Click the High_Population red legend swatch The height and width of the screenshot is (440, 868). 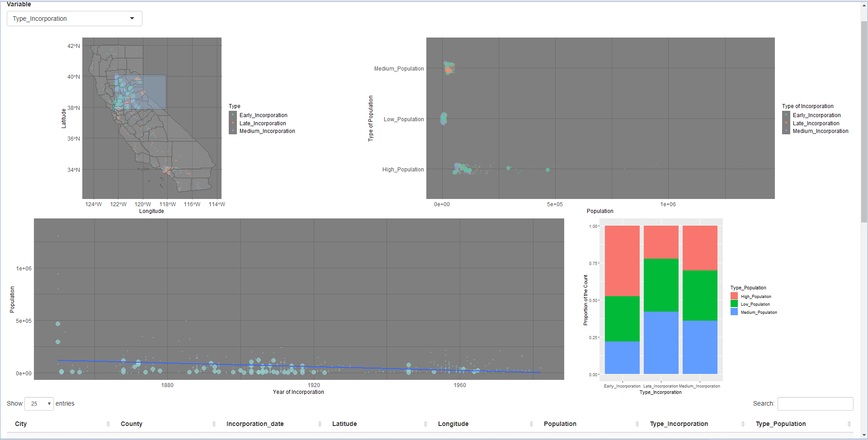coord(734,296)
